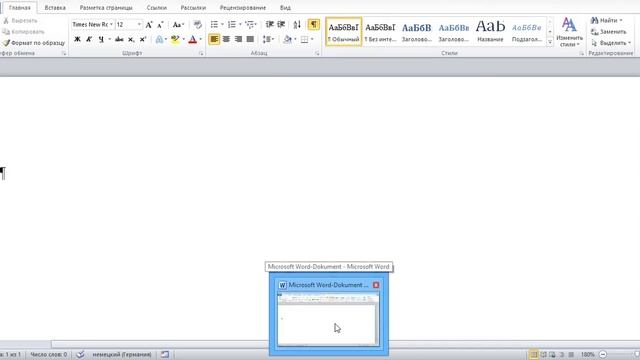Apply subscript formatting
Screen dimensions: 640x360
(x=131, y=39)
